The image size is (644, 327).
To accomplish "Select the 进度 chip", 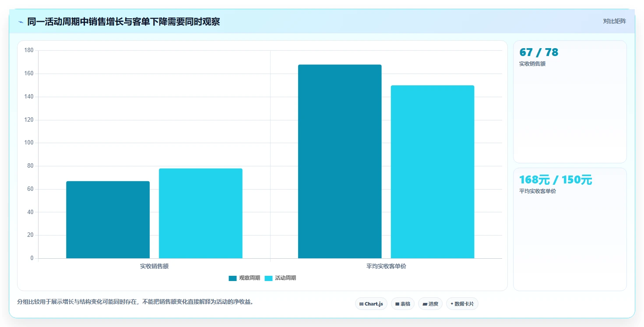I will pyautogui.click(x=430, y=304).
